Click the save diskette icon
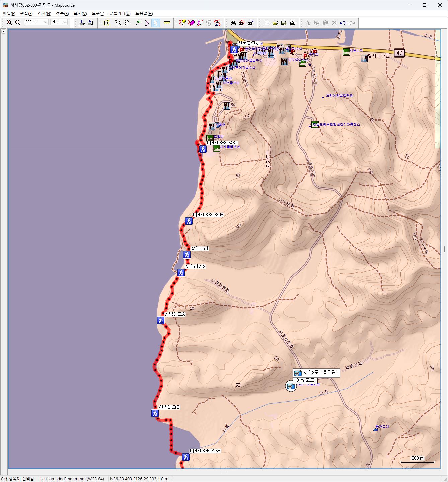 [x=284, y=23]
